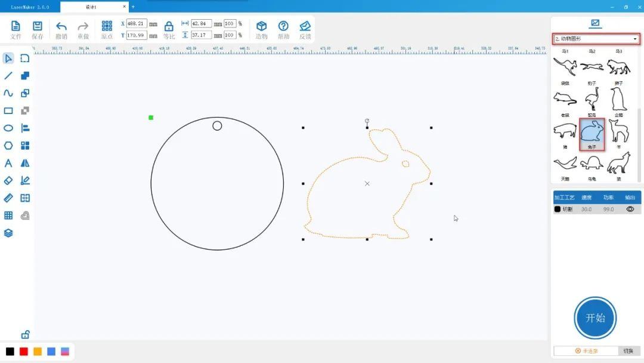This screenshot has height=363, width=644.
Task: Toggle the padlock at the canvas bottom left
Action: point(25,334)
